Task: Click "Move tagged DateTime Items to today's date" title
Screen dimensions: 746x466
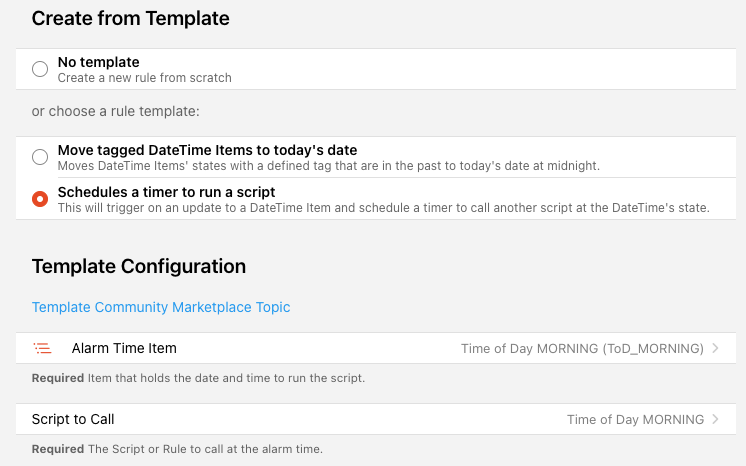Action: coord(207,149)
